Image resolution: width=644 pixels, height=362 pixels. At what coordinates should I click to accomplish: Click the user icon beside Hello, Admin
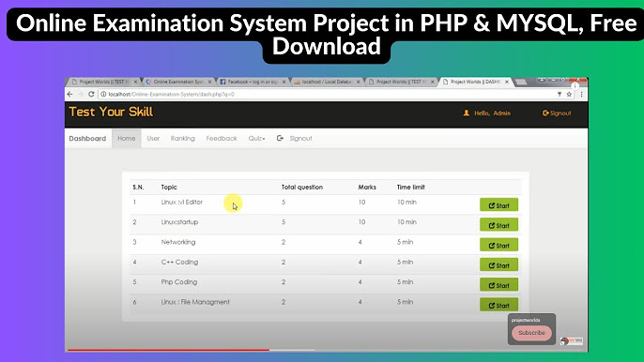point(467,113)
